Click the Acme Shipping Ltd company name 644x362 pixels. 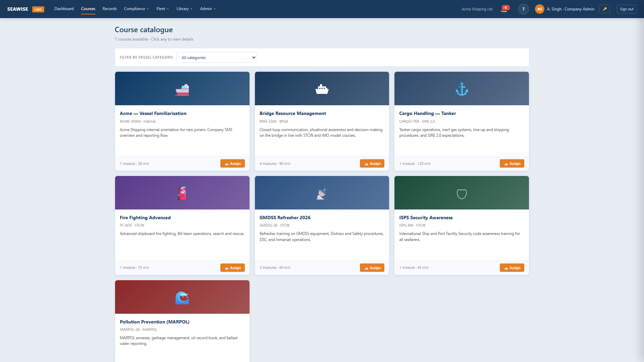pyautogui.click(x=477, y=9)
